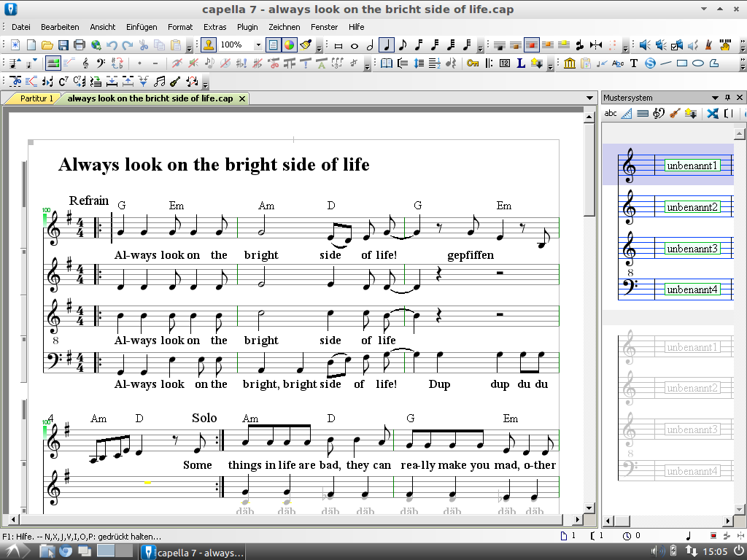The height and width of the screenshot is (560, 747).
Task: Open the Mustersystem panel dropdown arrow
Action: tap(716, 97)
